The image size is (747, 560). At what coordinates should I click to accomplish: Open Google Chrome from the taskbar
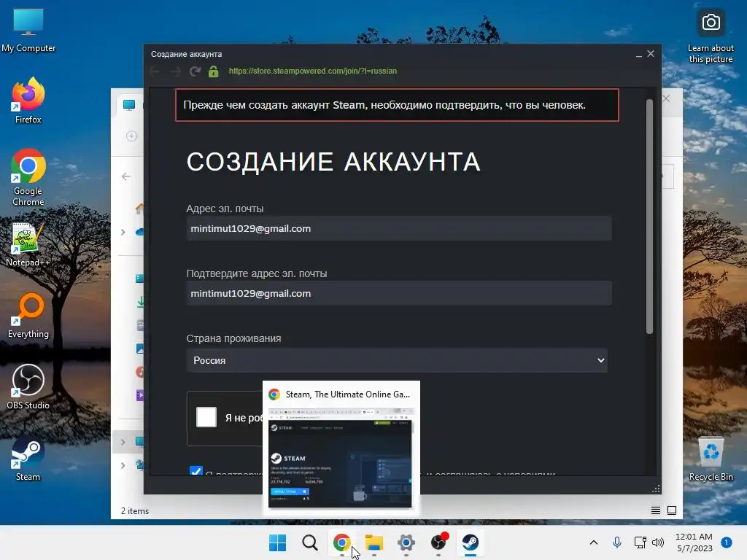[x=341, y=542]
